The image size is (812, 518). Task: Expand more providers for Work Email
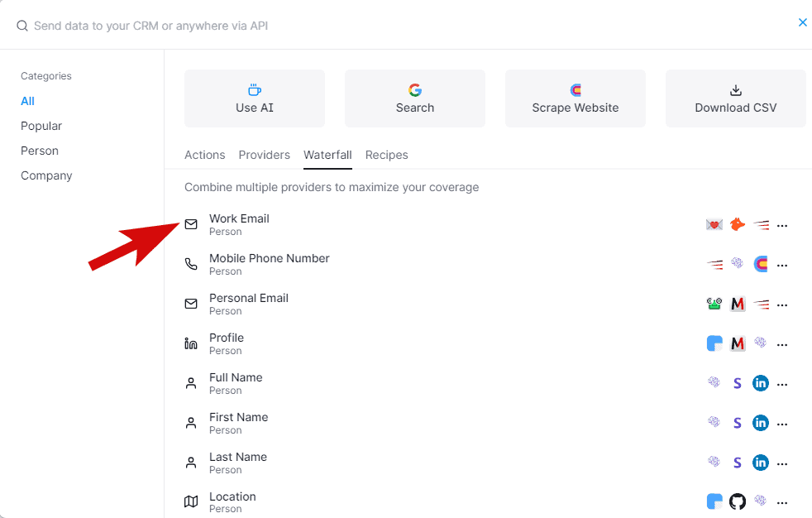[x=782, y=226]
